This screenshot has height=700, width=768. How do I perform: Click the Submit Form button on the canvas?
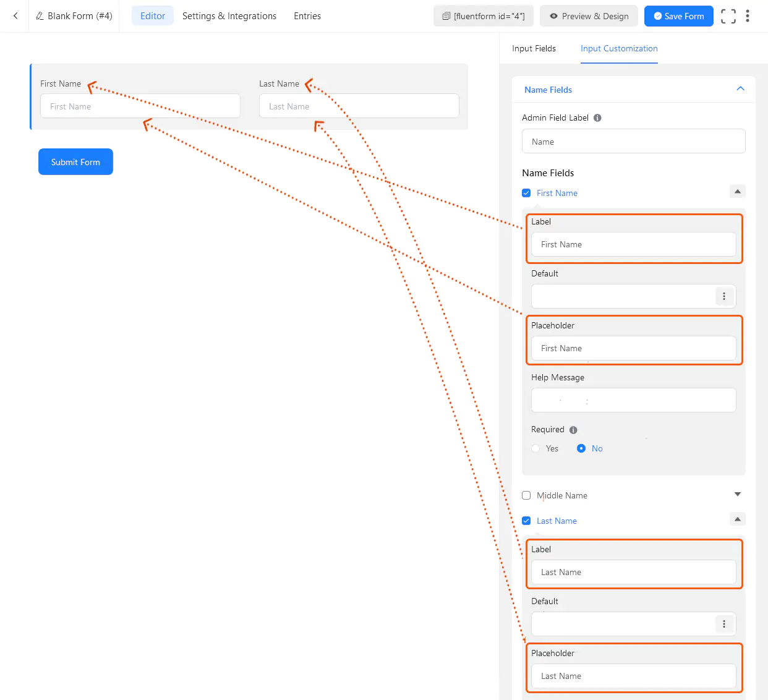tap(75, 161)
